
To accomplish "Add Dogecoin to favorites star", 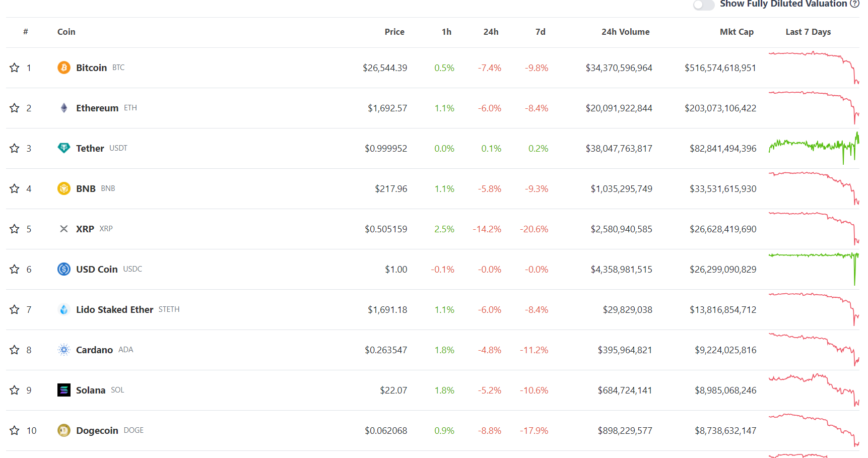I will 15,430.
